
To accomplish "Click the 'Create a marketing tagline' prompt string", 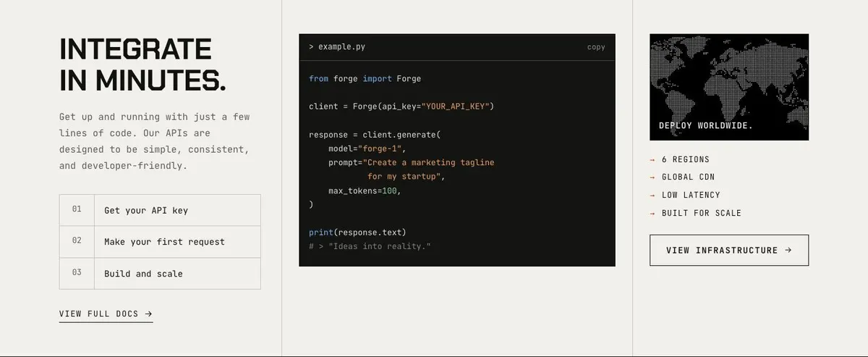I will 429,162.
